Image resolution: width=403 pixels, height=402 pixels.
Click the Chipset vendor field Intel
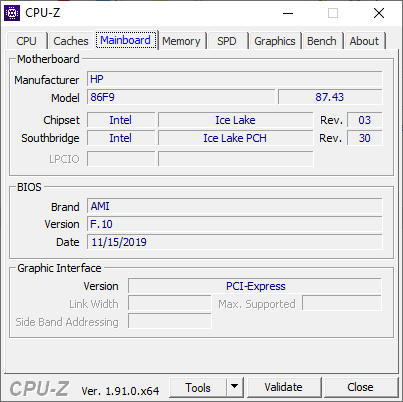tap(121, 120)
